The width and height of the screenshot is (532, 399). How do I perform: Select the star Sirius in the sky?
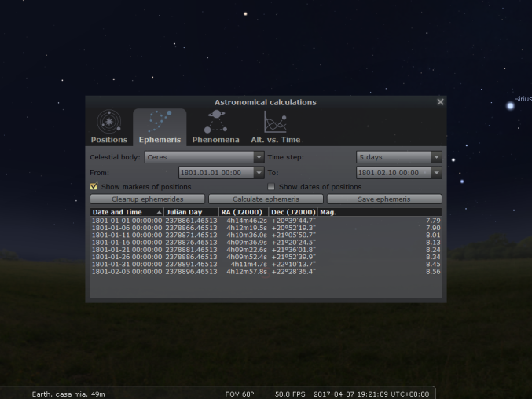pos(510,106)
